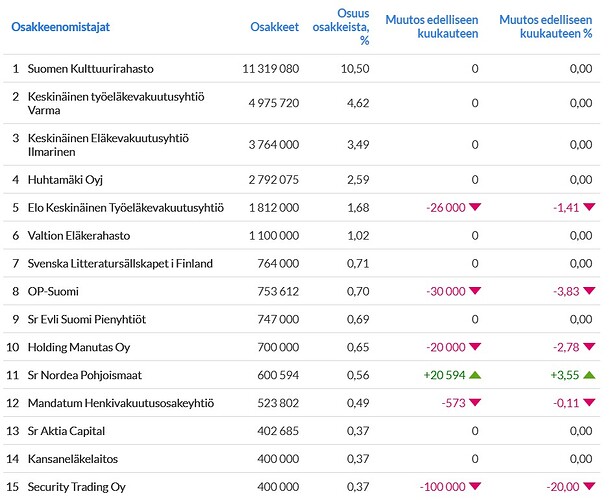The height and width of the screenshot is (500, 612).
Task: Select Huhtamäki Oyj shareholder name
Action: click(65, 180)
